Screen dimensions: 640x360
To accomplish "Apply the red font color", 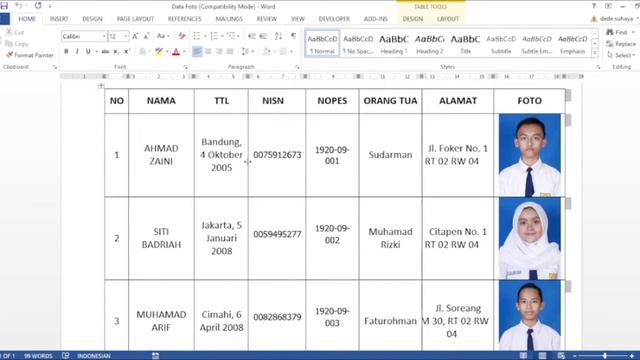I will (176, 52).
